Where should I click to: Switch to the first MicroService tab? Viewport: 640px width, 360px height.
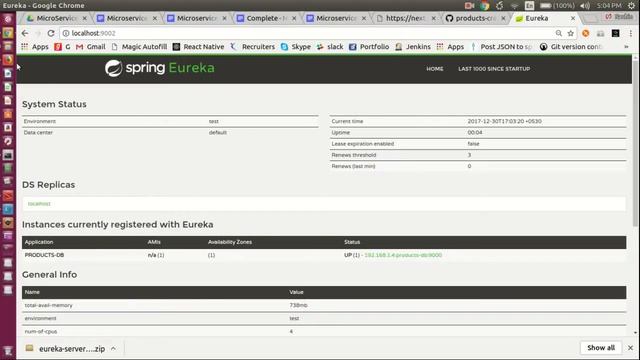pyautogui.click(x=56, y=18)
